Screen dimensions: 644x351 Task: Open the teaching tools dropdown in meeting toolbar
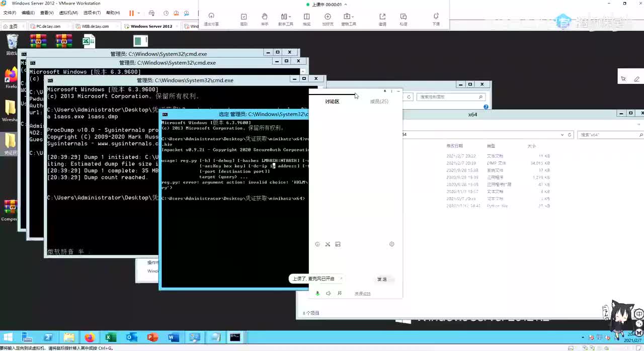point(286,17)
